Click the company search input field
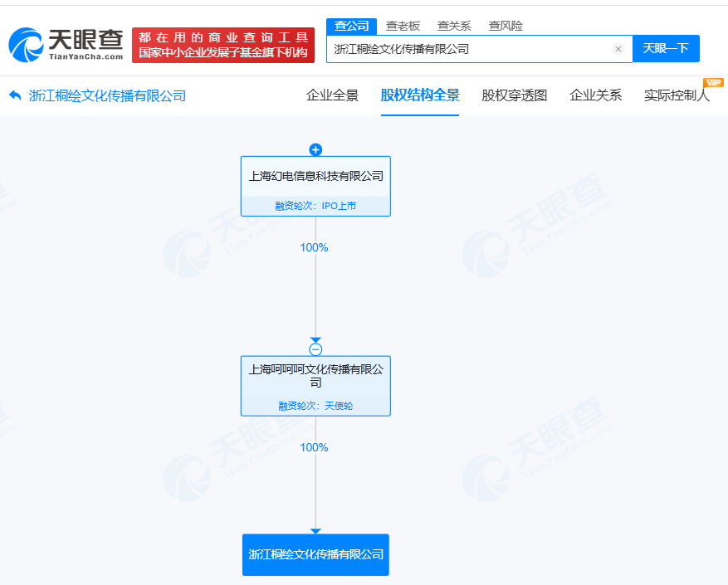Image resolution: width=728 pixels, height=585 pixels. pos(469,49)
